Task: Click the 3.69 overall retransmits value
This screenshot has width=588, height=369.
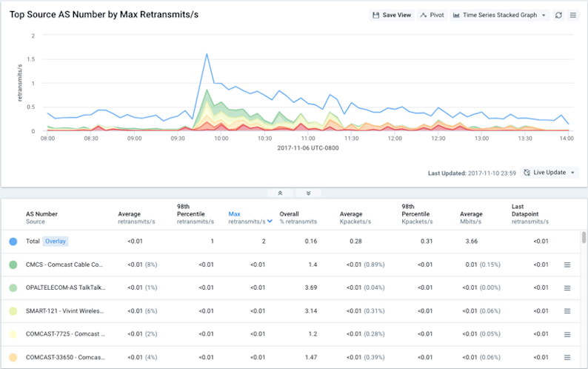Action: [311, 288]
